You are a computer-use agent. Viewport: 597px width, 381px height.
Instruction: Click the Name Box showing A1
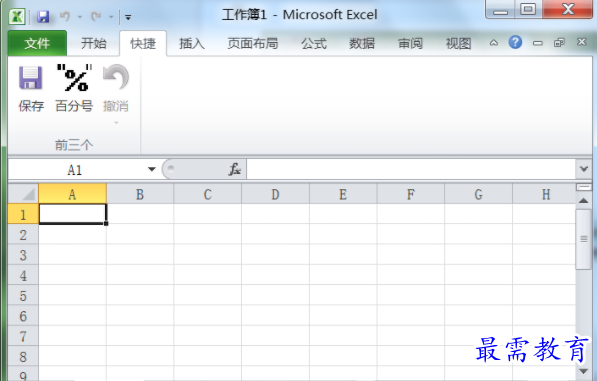[x=75, y=169]
